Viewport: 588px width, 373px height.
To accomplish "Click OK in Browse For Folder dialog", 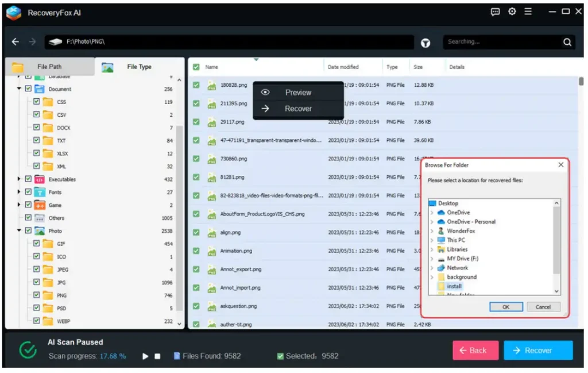I will point(506,307).
